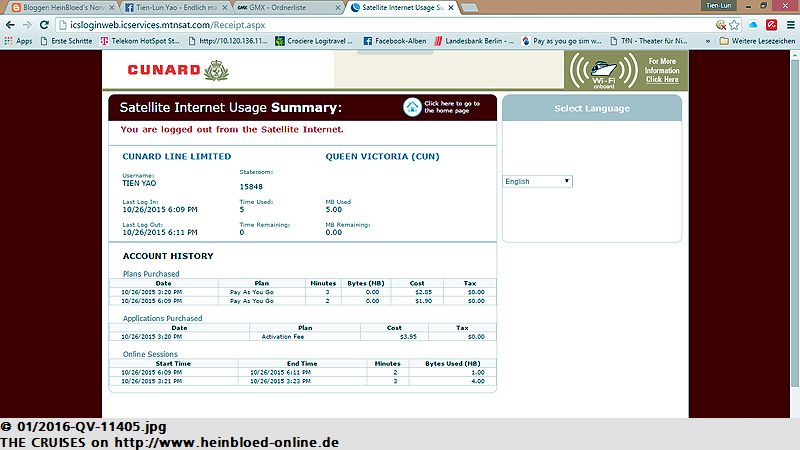Click the For More Information Click Here link

[662, 70]
